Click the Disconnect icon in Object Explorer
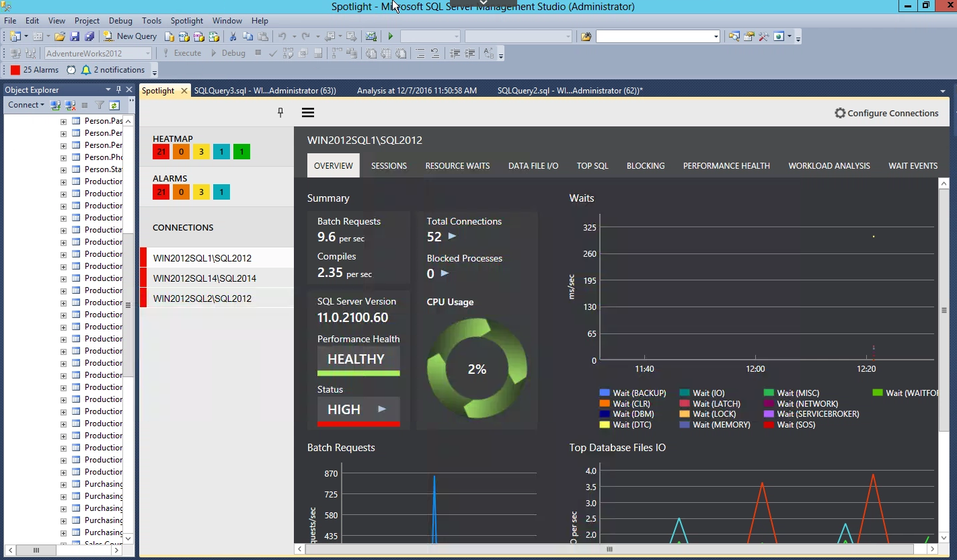The height and width of the screenshot is (560, 957). (x=70, y=105)
